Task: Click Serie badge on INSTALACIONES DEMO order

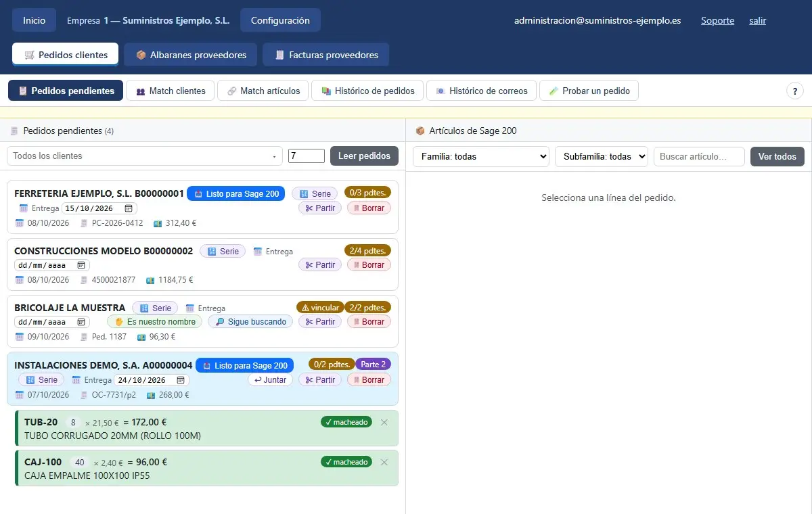Action: 41,379
